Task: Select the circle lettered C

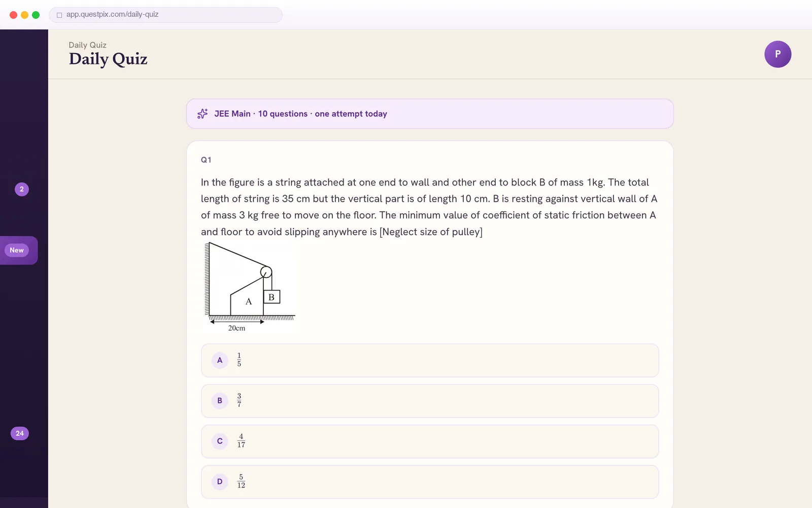Action: point(220,441)
